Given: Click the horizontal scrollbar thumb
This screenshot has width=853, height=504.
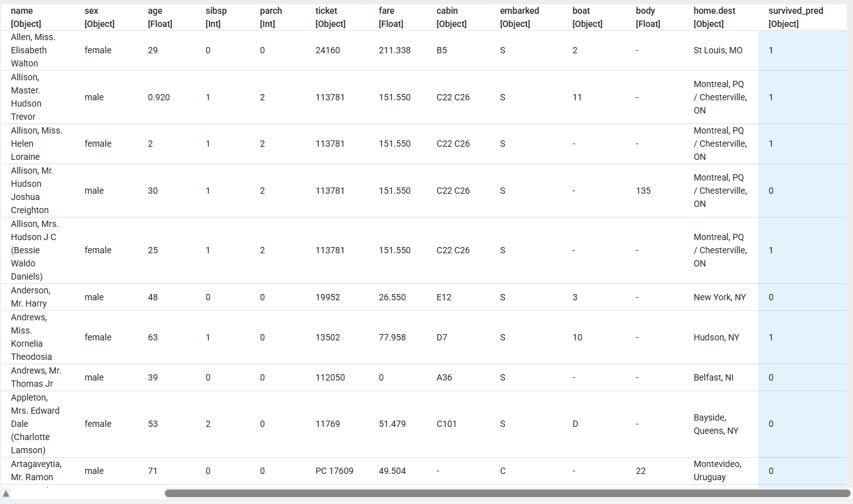Looking at the screenshot, I should coord(507,493).
